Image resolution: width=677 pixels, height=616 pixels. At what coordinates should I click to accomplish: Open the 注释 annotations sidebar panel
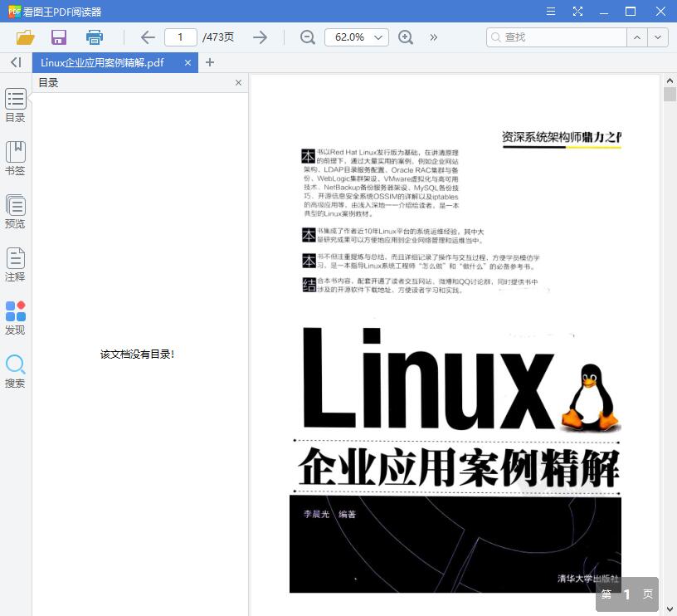point(16,264)
